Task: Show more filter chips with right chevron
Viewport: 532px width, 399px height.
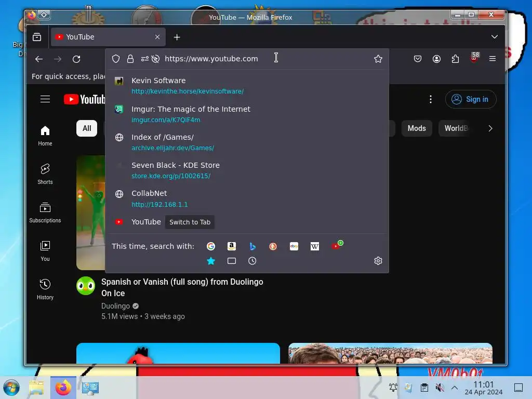Action: pos(490,128)
